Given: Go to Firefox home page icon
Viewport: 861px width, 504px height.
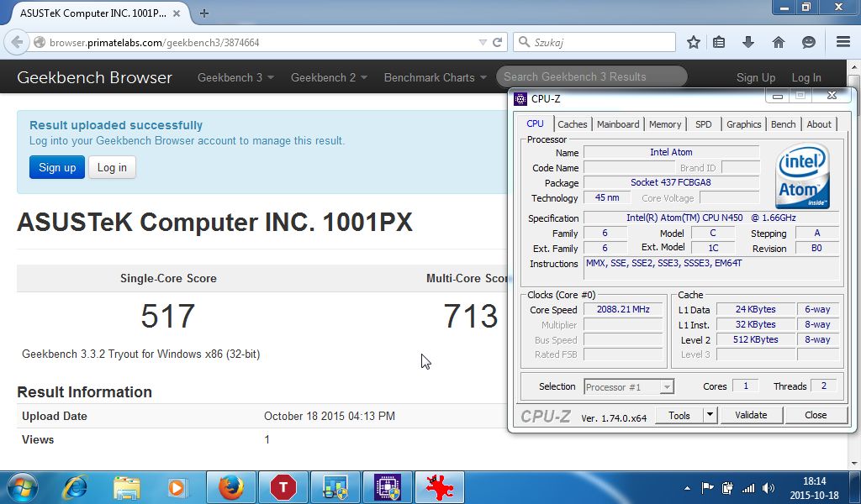Looking at the screenshot, I should (778, 42).
